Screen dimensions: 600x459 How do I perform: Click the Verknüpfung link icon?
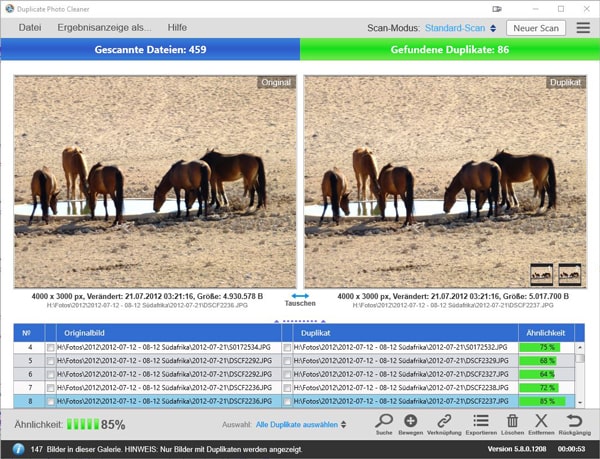coord(443,422)
